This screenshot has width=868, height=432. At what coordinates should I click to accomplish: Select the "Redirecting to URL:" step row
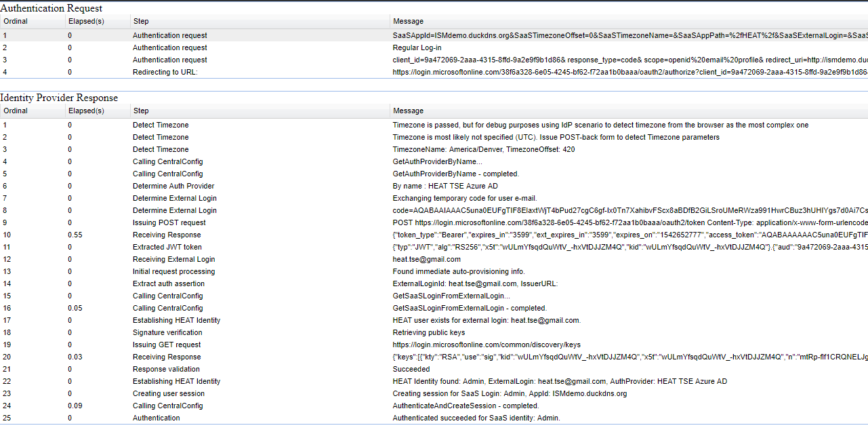point(165,72)
